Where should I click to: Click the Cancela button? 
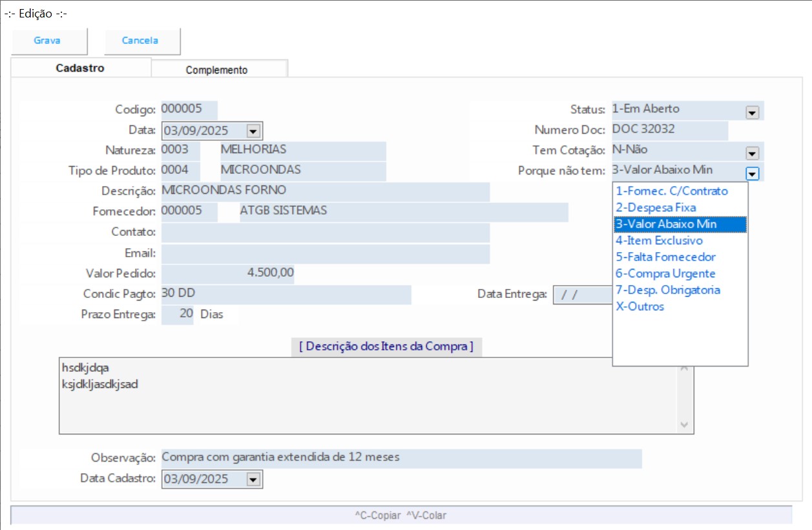tap(141, 41)
